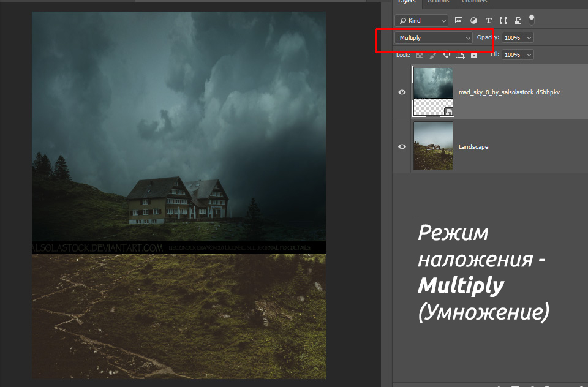Filter layers by type layers icon
This screenshot has width=588, height=387.
[x=488, y=21]
